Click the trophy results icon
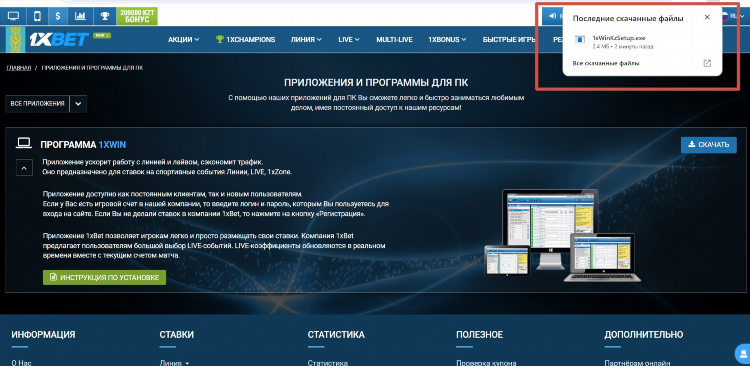Viewport: 750px width, 366px height. pyautogui.click(x=104, y=16)
